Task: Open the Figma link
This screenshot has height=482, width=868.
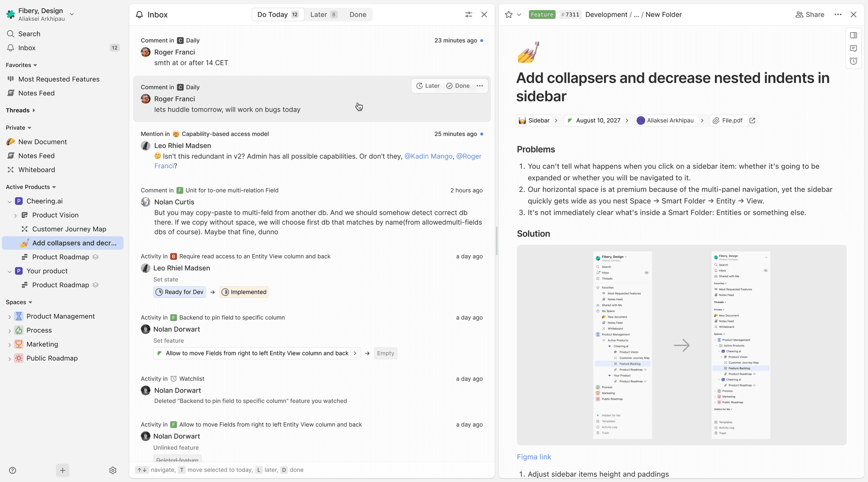Action: point(534,457)
